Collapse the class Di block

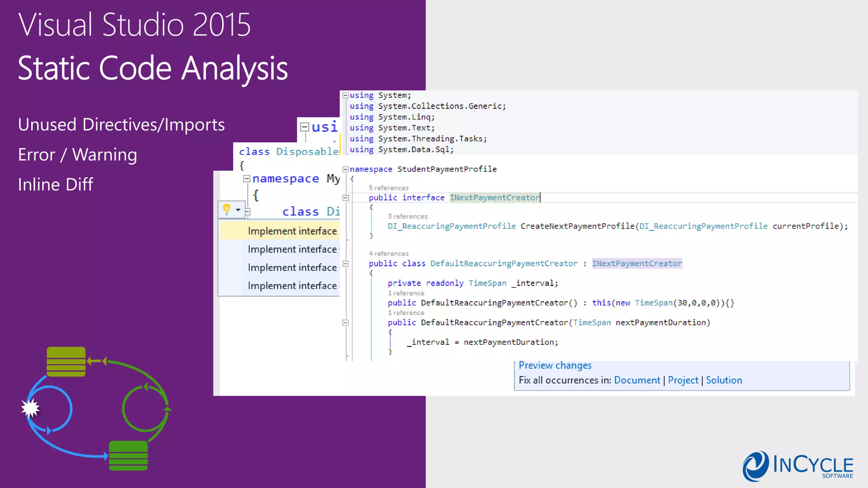coord(248,211)
